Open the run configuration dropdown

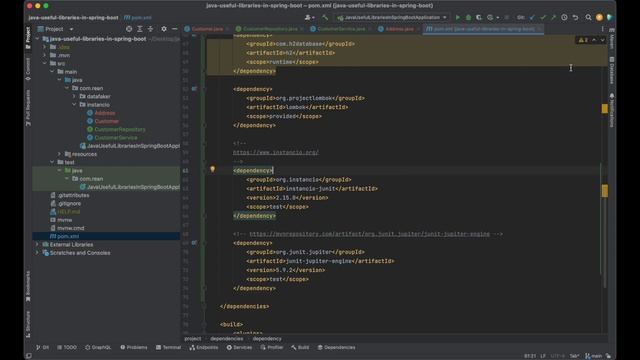point(392,18)
